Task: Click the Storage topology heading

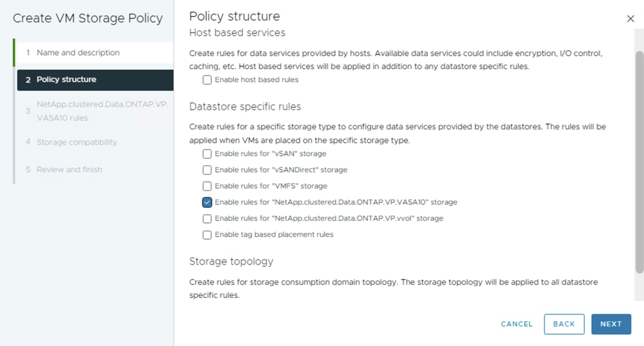Action: tap(230, 261)
